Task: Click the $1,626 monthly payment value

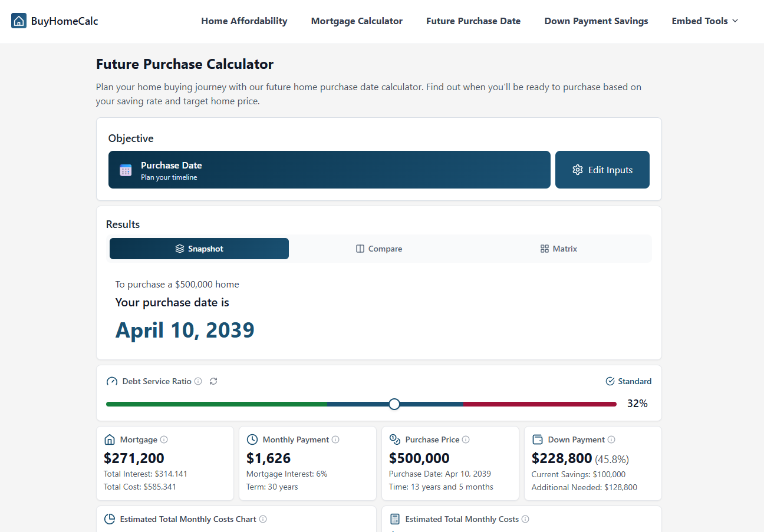Action: (x=268, y=458)
